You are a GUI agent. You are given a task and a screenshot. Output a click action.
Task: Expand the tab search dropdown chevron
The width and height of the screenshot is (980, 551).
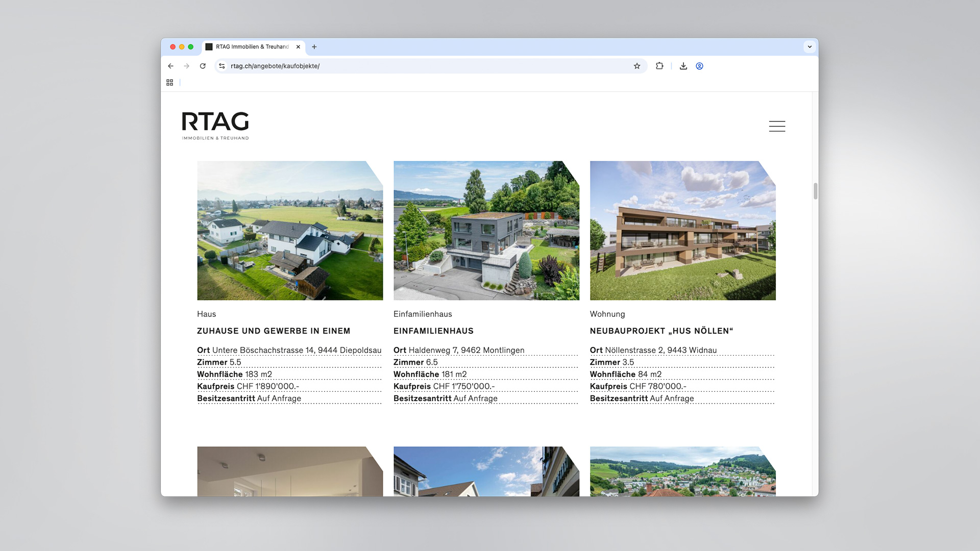[810, 46]
